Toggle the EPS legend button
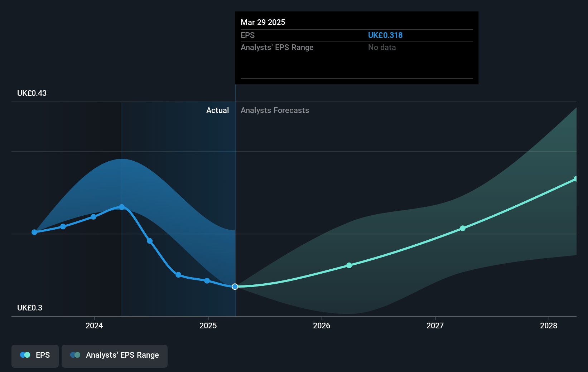The height and width of the screenshot is (372, 588). click(35, 356)
